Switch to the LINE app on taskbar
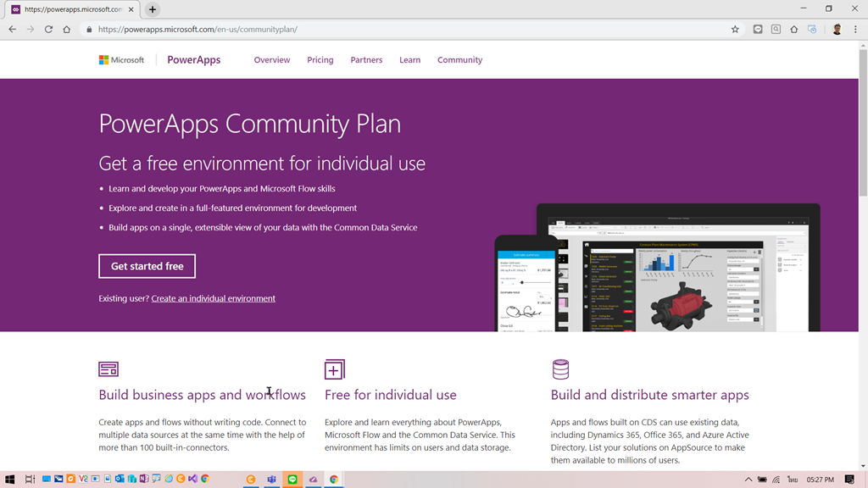 [292, 480]
